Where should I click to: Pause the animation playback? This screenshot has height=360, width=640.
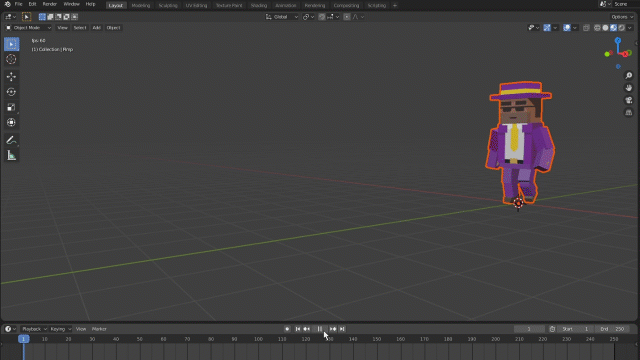[x=320, y=329]
